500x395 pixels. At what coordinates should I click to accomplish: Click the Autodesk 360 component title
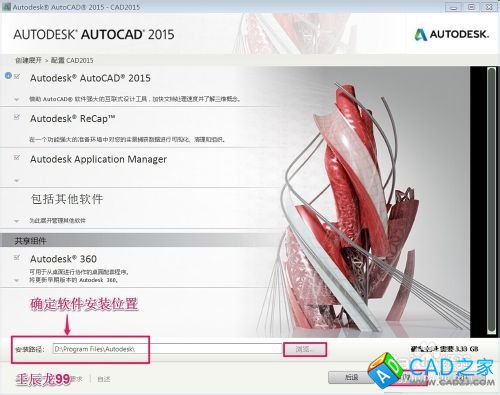pos(63,259)
